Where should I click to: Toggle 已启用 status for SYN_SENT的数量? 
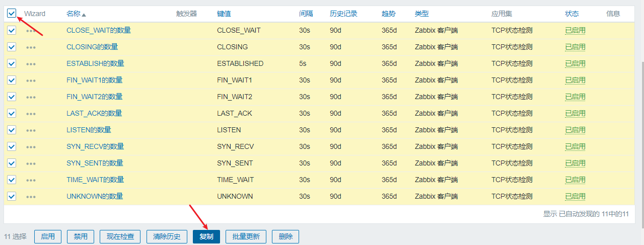pos(575,163)
